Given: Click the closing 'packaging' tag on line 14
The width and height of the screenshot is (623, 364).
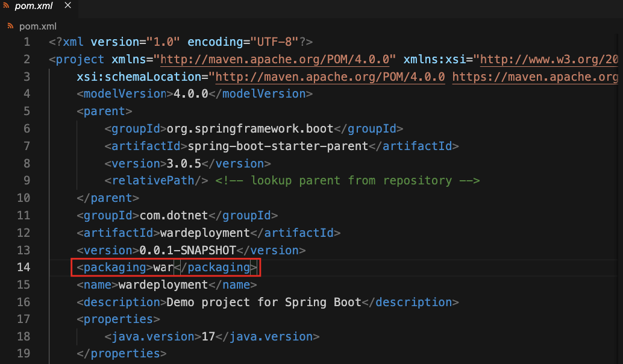Looking at the screenshot, I should pos(215,268).
